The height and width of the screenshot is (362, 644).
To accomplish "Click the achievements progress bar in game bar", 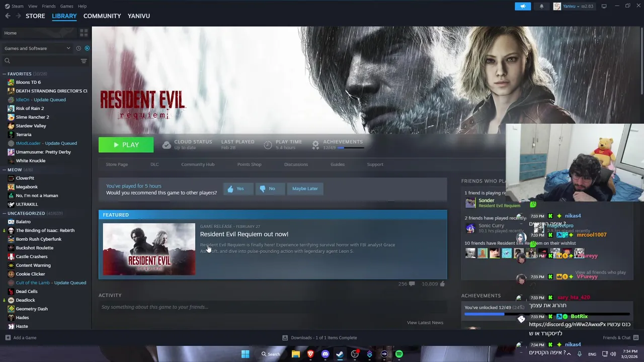I will tap(350, 148).
